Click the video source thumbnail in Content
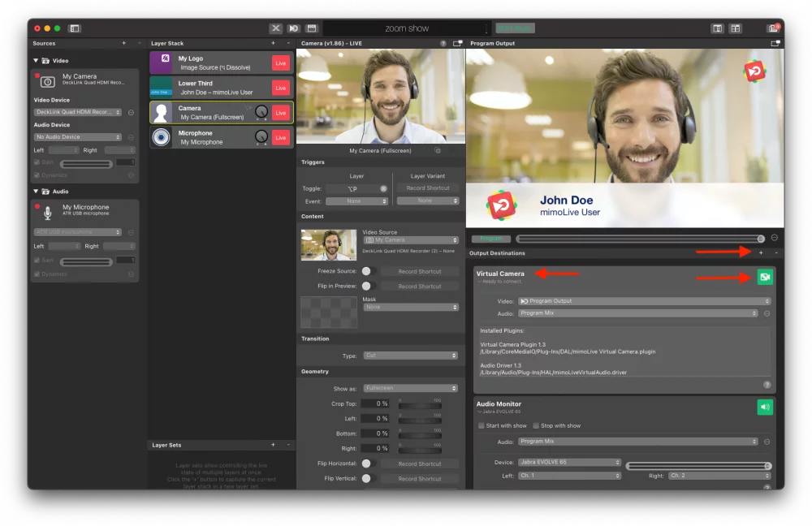This screenshot has height=526, width=812. (329, 245)
